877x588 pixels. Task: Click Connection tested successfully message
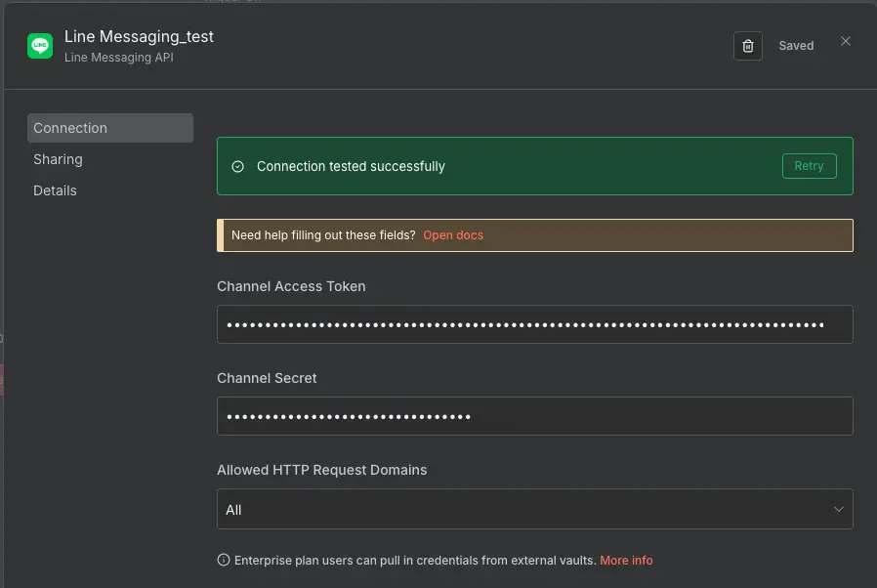(351, 166)
